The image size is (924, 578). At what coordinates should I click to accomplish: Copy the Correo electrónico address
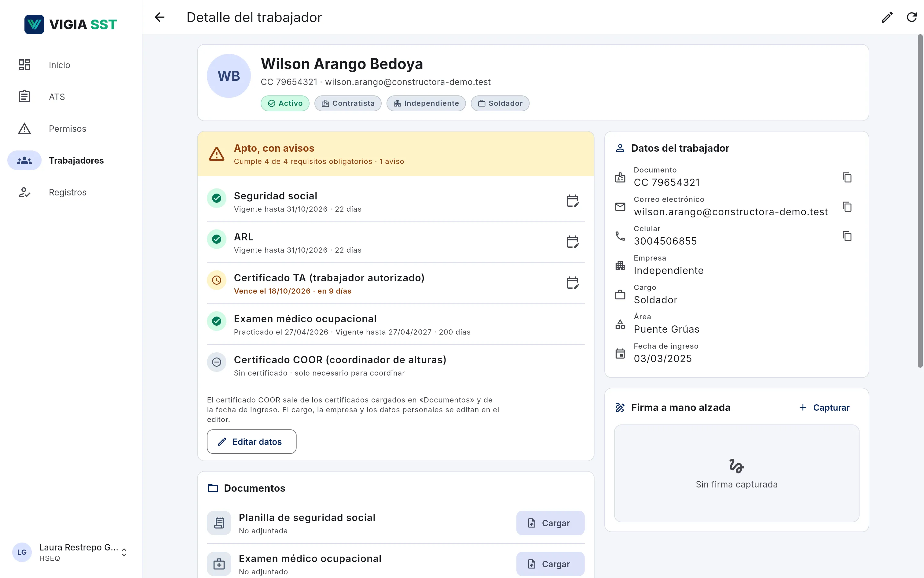(847, 207)
